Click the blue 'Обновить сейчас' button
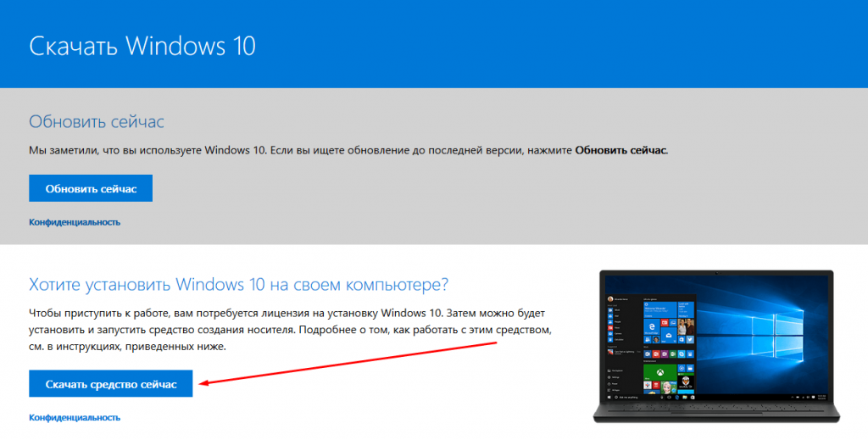Screen dimensions: 868x440 91,188
